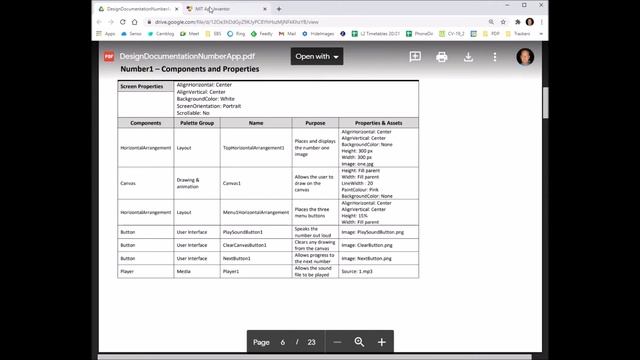Open the Meet bookmark
This screenshot has width=640, height=360.
tap(190, 34)
